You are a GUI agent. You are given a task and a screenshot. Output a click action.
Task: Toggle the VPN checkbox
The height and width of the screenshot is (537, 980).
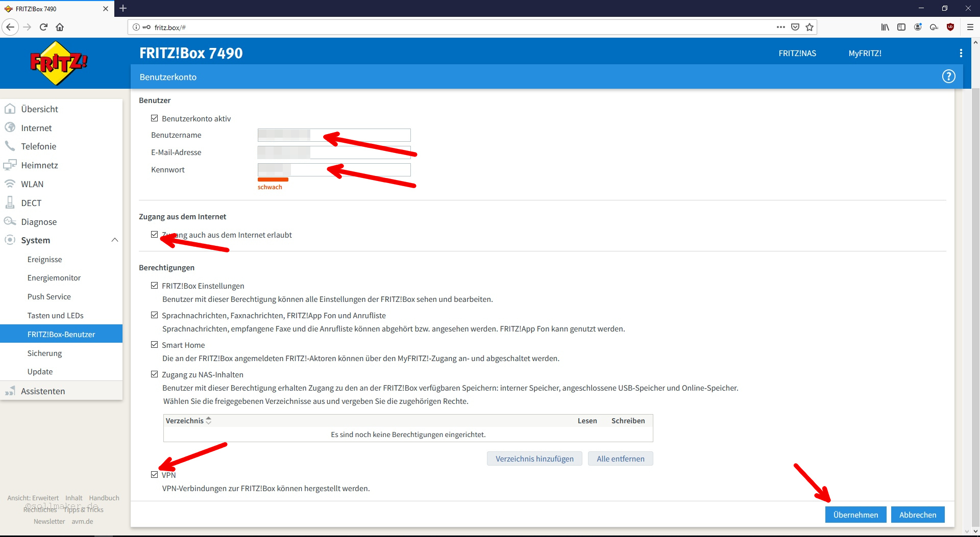tap(154, 474)
